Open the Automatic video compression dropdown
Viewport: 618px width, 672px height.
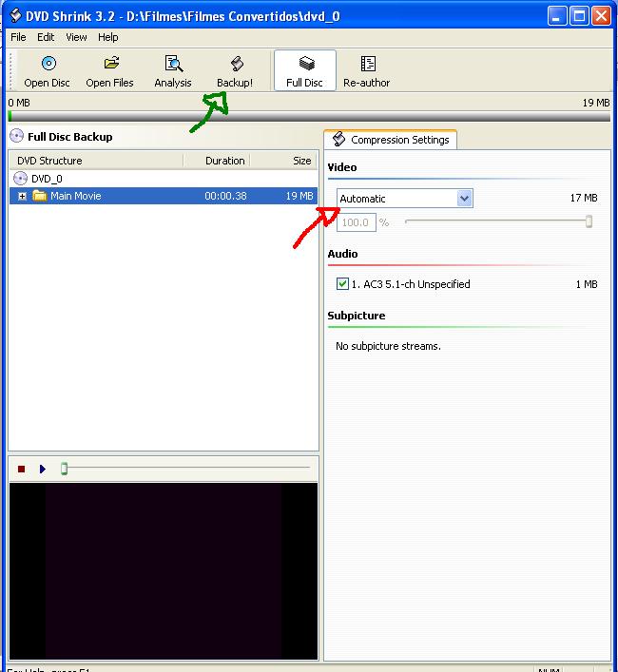click(465, 199)
